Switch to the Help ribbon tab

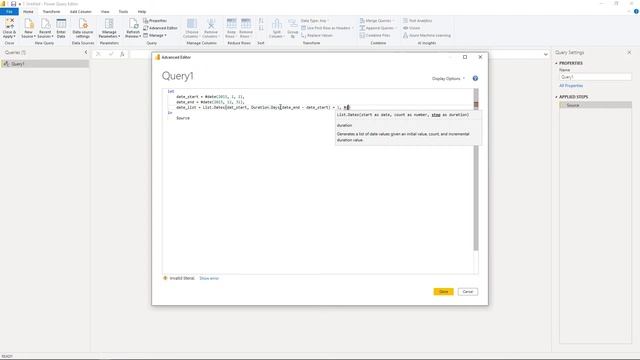click(142, 11)
